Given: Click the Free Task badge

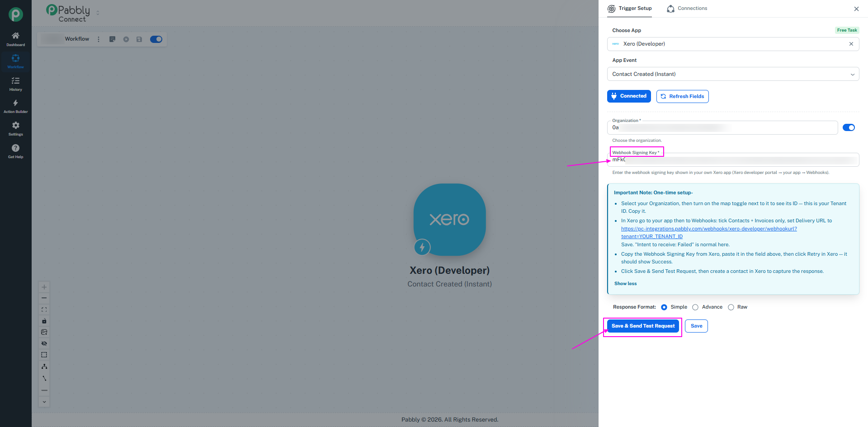Looking at the screenshot, I should tap(847, 30).
